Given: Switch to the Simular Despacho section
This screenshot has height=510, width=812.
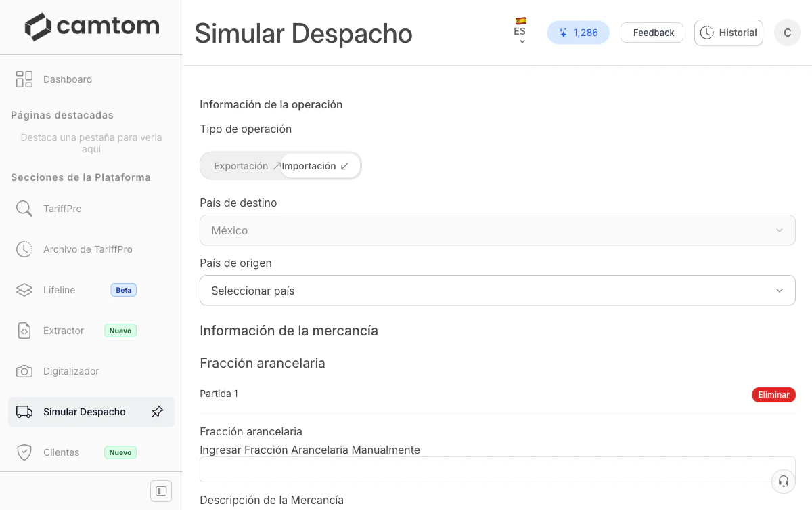Looking at the screenshot, I should coord(84,411).
